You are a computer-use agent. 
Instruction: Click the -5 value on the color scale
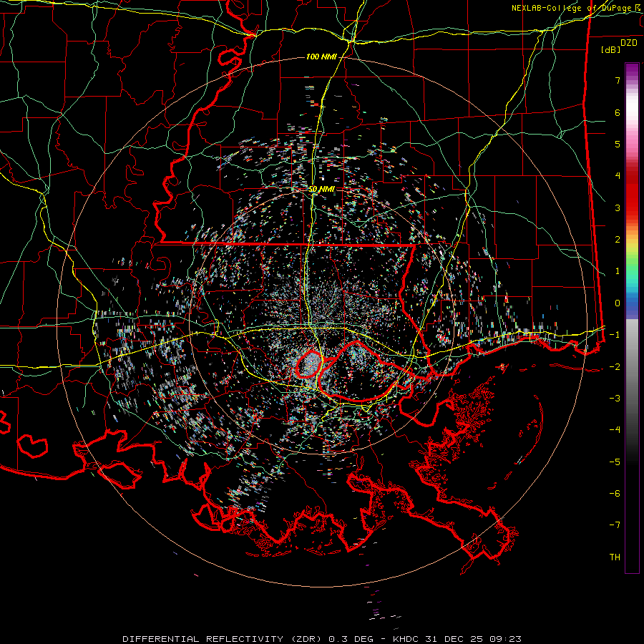pos(615,462)
